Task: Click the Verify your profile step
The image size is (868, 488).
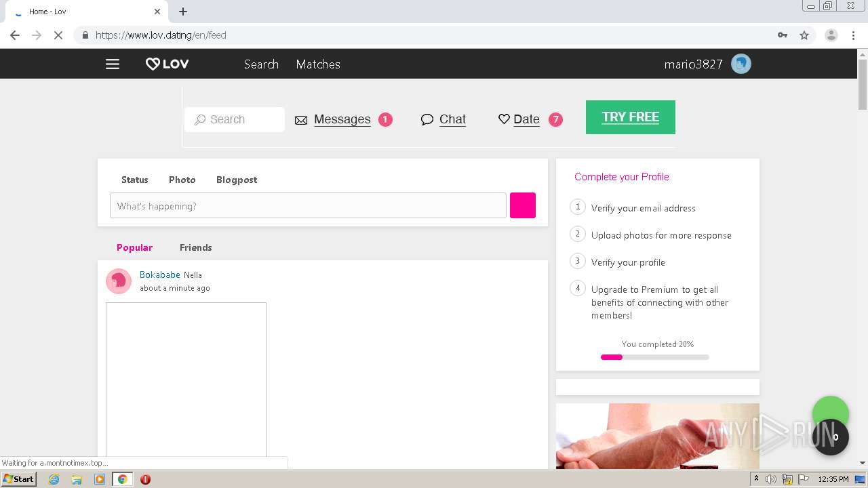Action: (628, 262)
